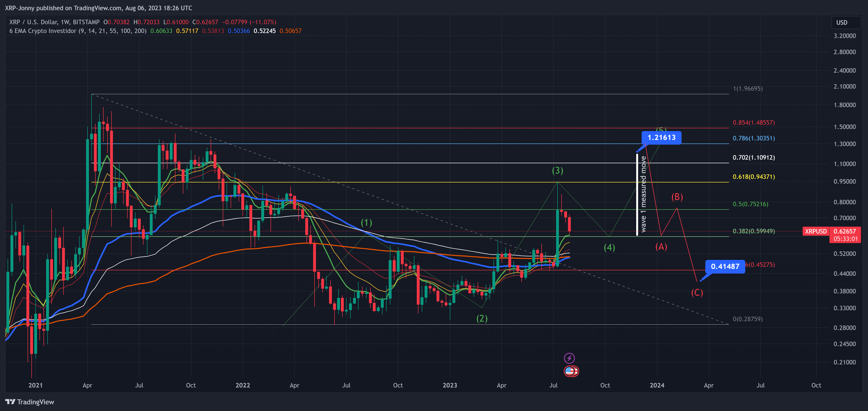
Task: Click the high value H0.72033
Action: 146,22
